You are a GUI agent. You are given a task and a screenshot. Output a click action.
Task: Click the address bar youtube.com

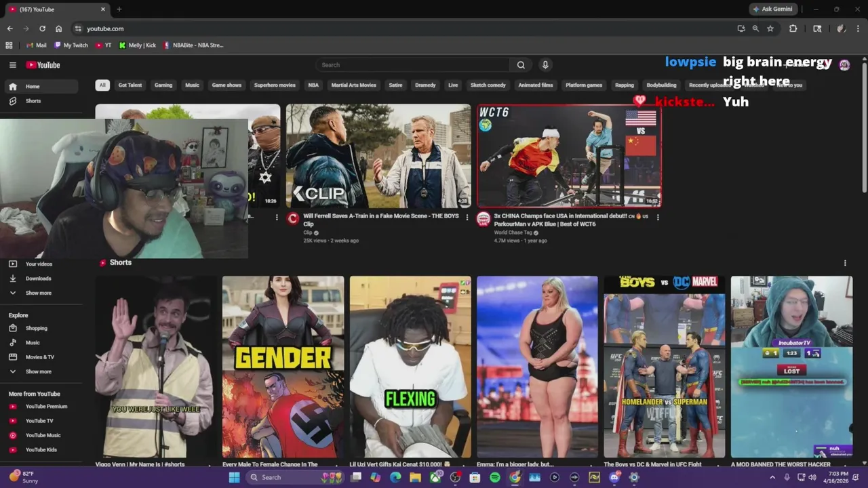(x=105, y=28)
